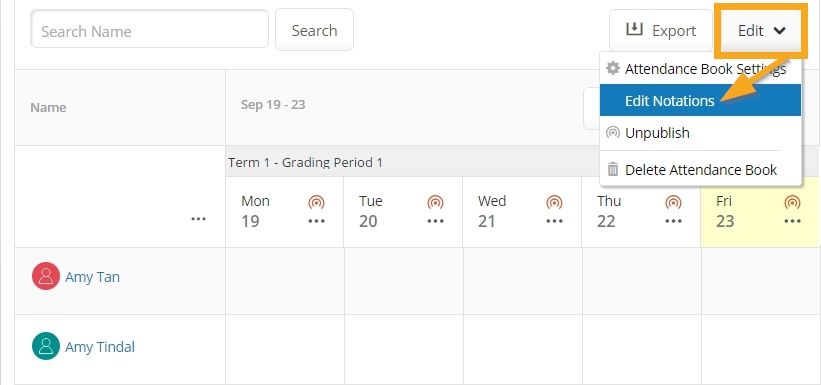Open the three-dot menu in the Name column

pos(198,219)
